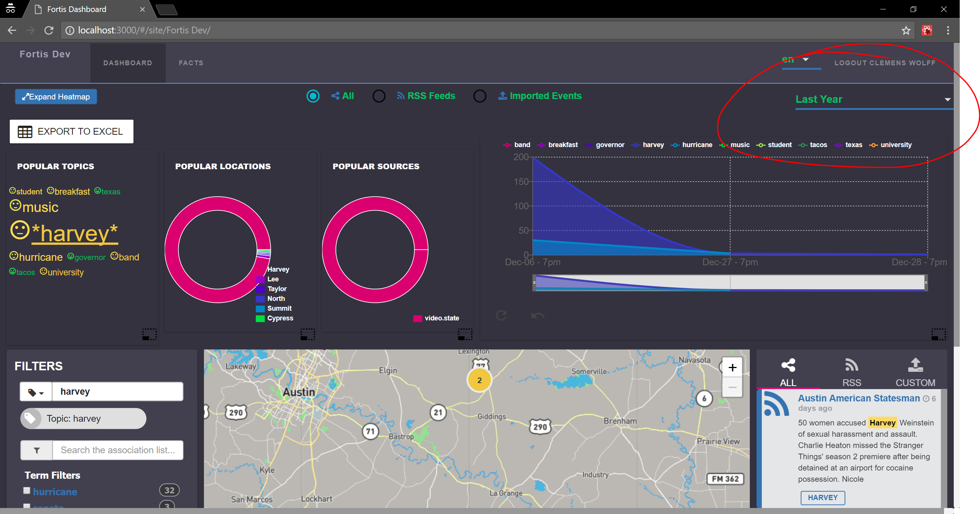The height and width of the screenshot is (514, 980).
Task: Open the share panel via the ALL icon
Action: coord(788,365)
